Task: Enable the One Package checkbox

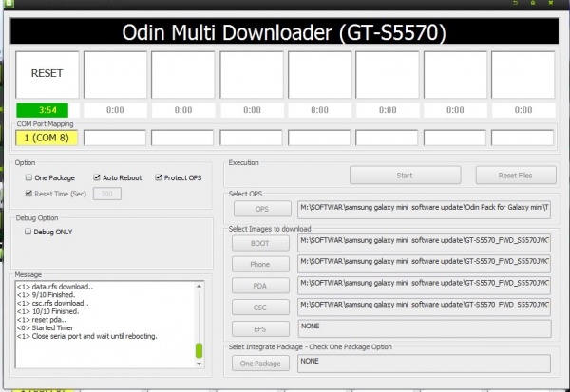Action: (x=28, y=177)
